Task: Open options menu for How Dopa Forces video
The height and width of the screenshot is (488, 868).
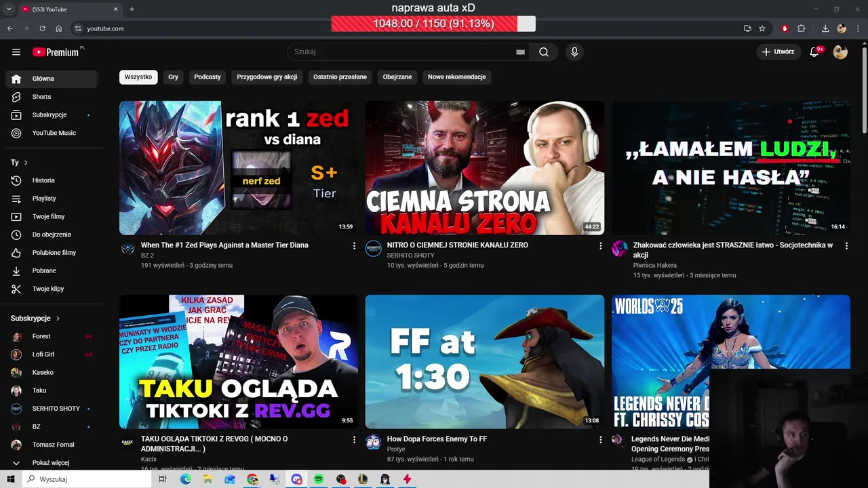Action: tap(600, 440)
